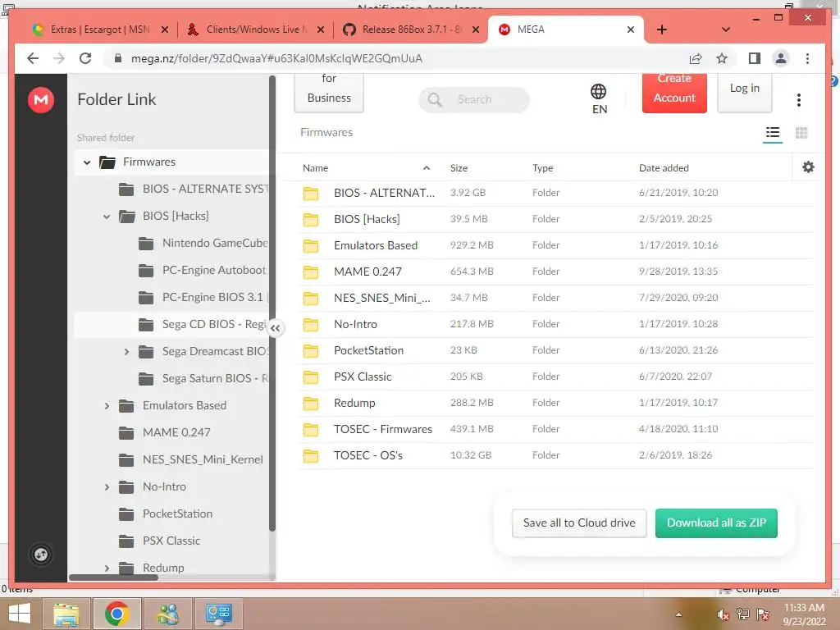Click the MEGA logo icon in the sidebar
Image resolution: width=840 pixels, height=630 pixels.
[x=41, y=99]
